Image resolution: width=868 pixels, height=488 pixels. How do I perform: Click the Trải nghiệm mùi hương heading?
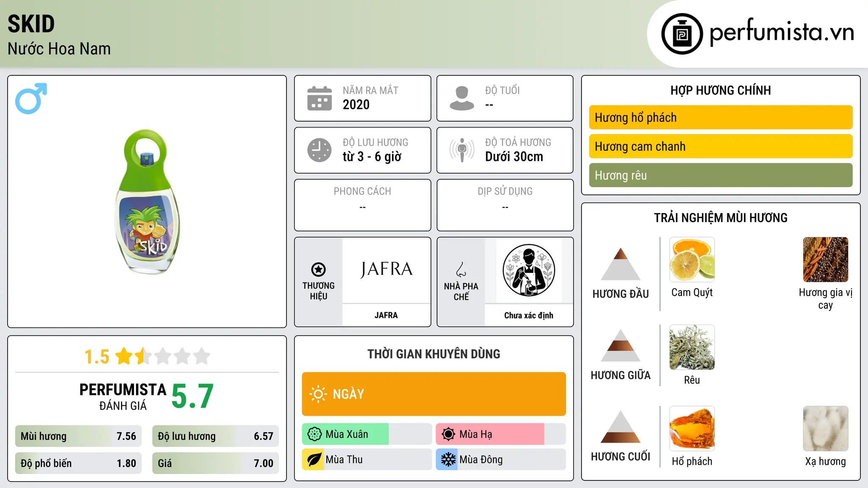pyautogui.click(x=721, y=218)
